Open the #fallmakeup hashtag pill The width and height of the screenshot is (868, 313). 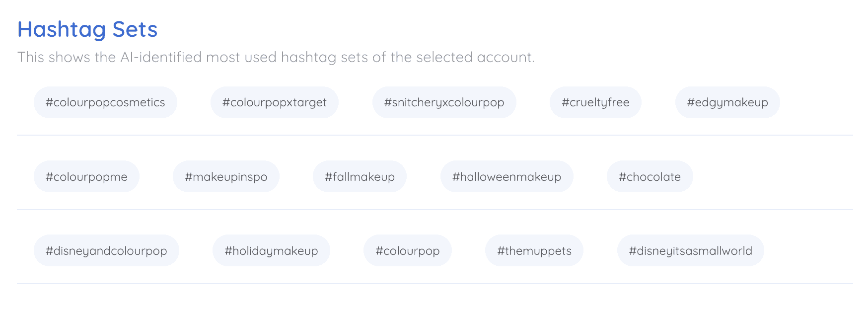pyautogui.click(x=360, y=176)
